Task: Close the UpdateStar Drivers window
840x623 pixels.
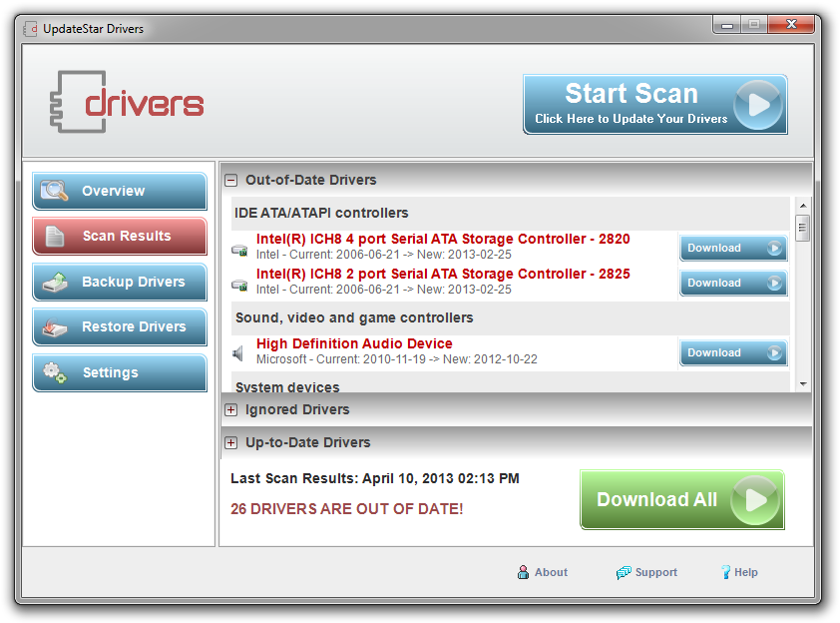Action: point(791,24)
